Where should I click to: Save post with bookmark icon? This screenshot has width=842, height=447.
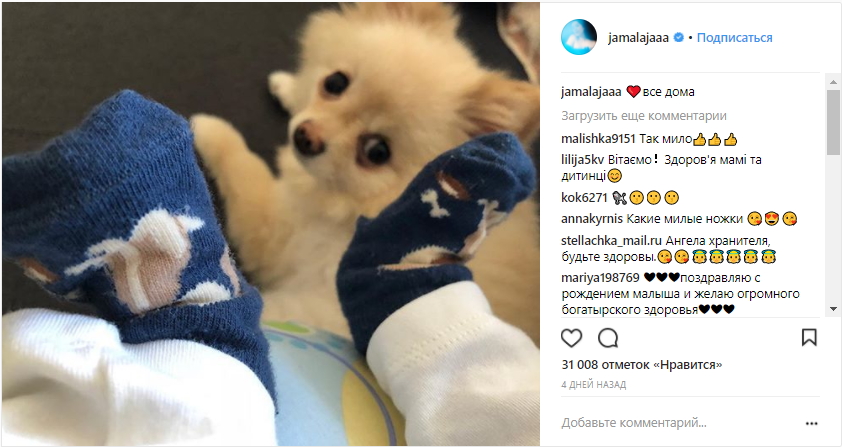pyautogui.click(x=809, y=337)
